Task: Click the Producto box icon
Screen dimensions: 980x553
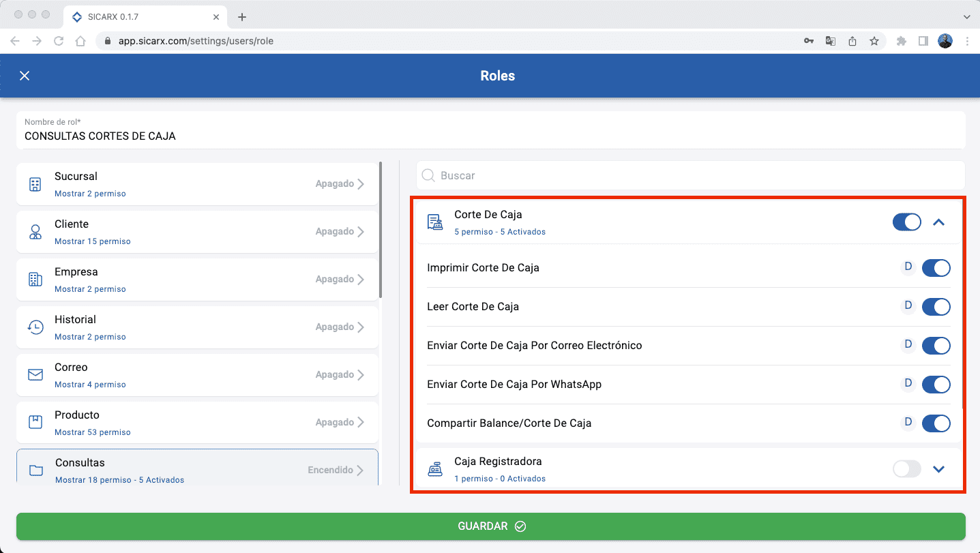Action: tap(35, 422)
